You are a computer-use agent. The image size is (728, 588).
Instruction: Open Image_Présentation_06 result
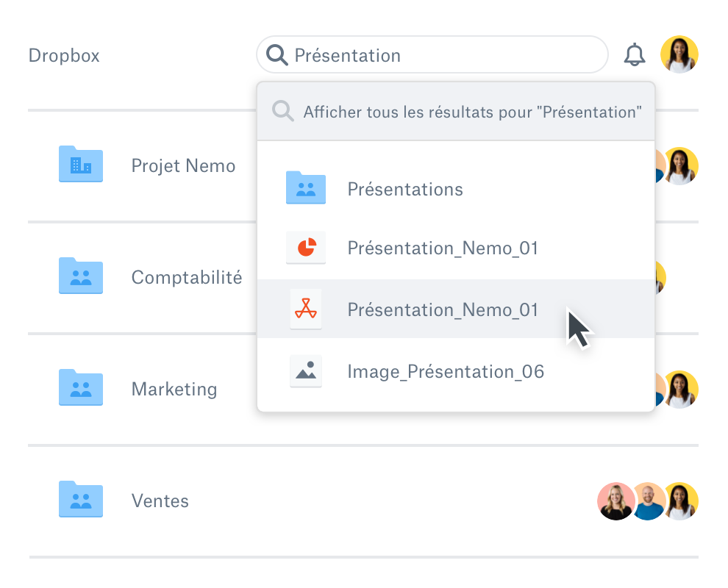click(x=456, y=371)
